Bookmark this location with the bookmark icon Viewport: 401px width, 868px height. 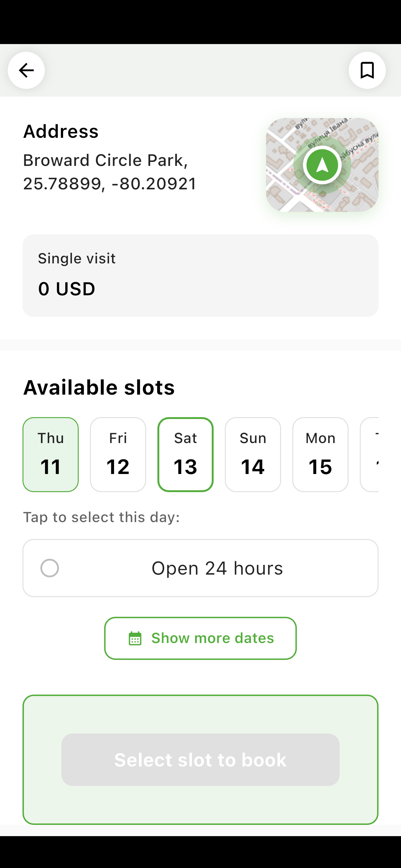[x=367, y=70]
